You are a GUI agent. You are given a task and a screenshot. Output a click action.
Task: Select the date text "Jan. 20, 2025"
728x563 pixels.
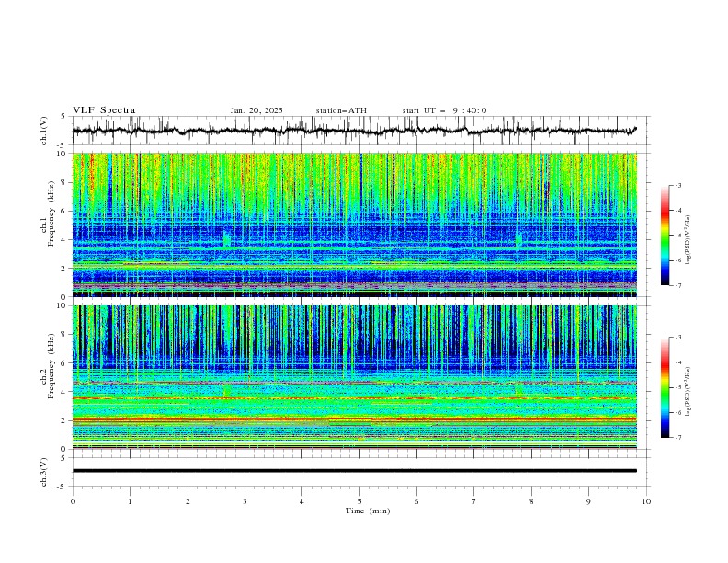tap(256, 110)
